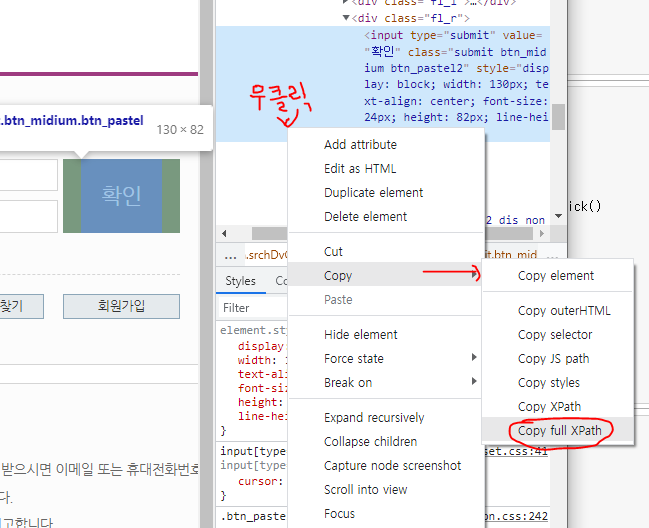Expand Break on submenu arrow

pos(474,381)
